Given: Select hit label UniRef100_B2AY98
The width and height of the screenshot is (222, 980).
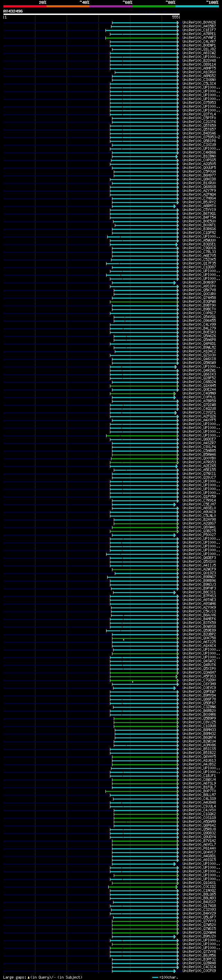Looking at the screenshot, I should tap(199, 520).
